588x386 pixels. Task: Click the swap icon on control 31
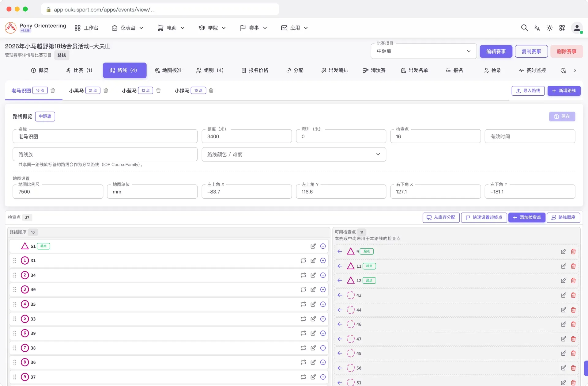(x=303, y=261)
